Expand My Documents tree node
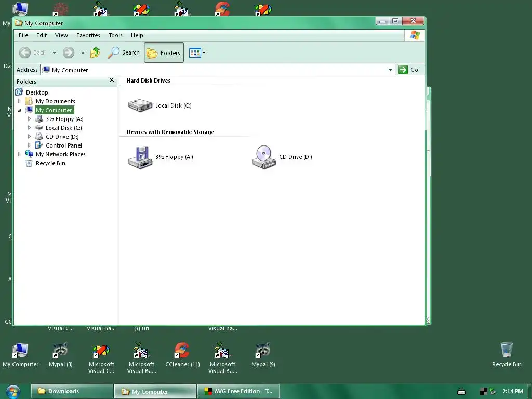This screenshot has width=532, height=399. pyautogui.click(x=19, y=101)
